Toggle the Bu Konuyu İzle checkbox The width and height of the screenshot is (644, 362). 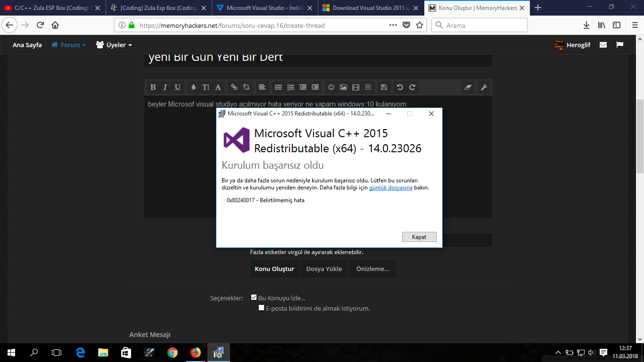coord(254,297)
